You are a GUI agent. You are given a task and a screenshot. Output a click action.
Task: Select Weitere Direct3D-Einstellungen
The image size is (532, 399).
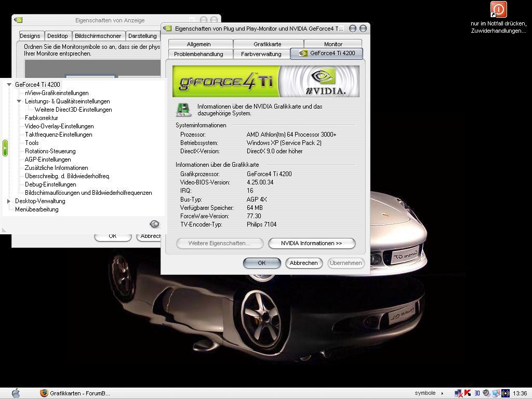click(x=73, y=110)
